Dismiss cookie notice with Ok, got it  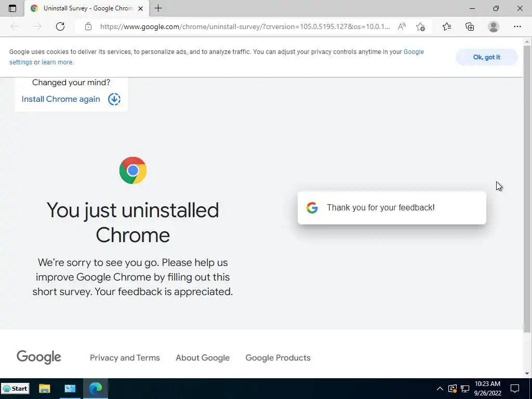coord(486,57)
